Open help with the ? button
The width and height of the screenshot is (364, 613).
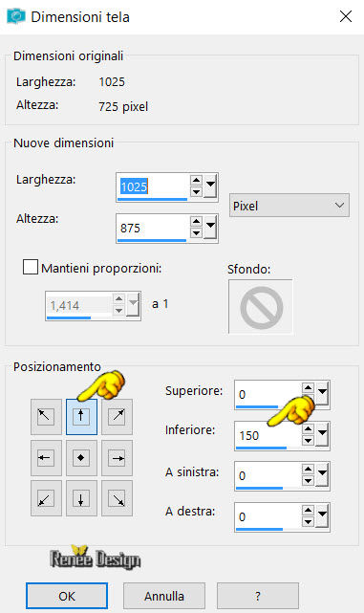pos(258,596)
